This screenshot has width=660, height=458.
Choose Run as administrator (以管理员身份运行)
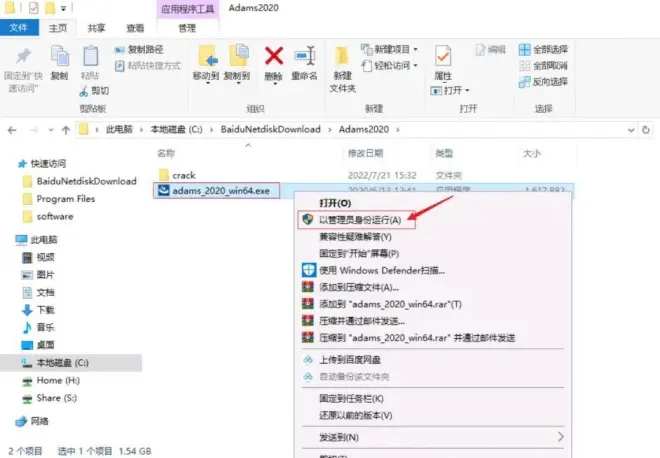pyautogui.click(x=359, y=219)
